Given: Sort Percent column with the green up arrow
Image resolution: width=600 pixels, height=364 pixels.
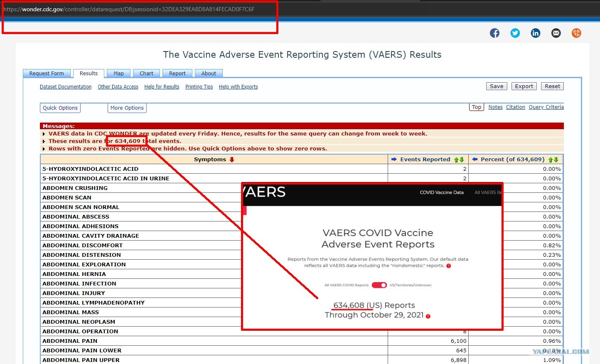Looking at the screenshot, I should [551, 160].
